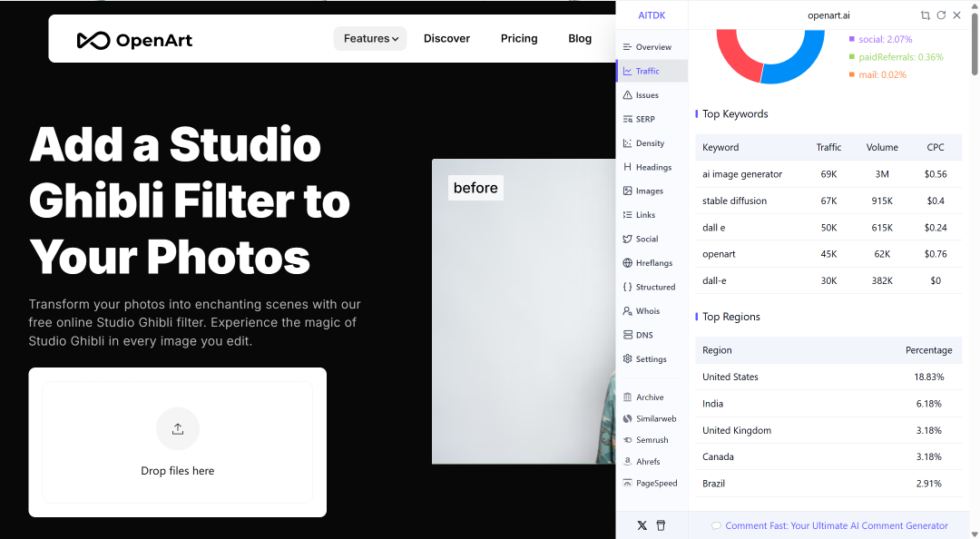Click the Overview sidebar icon

[x=628, y=47]
